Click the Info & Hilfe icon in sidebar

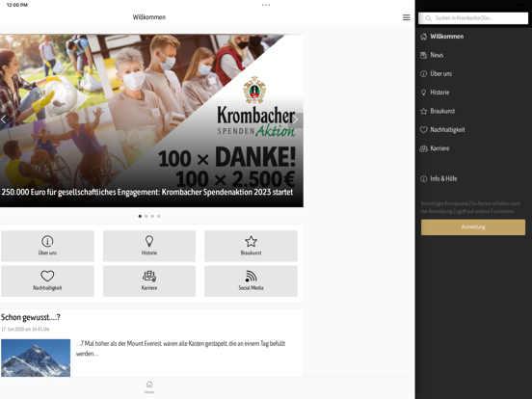point(423,179)
